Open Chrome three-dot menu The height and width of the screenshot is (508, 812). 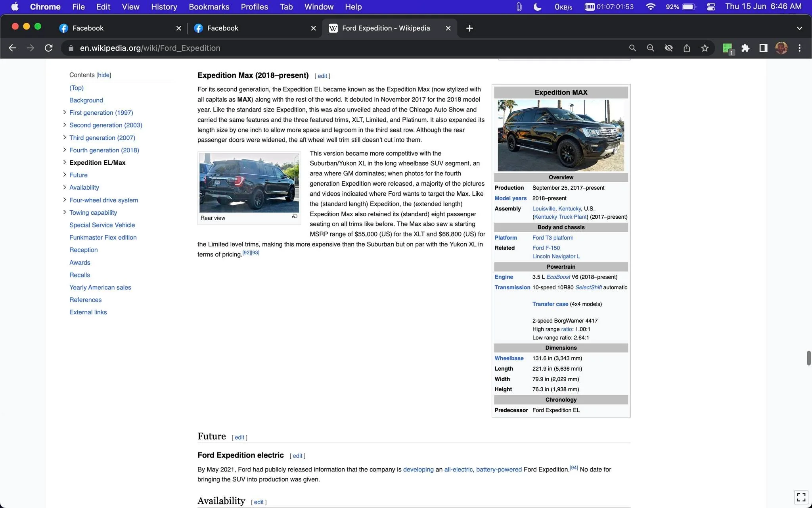[x=799, y=48]
